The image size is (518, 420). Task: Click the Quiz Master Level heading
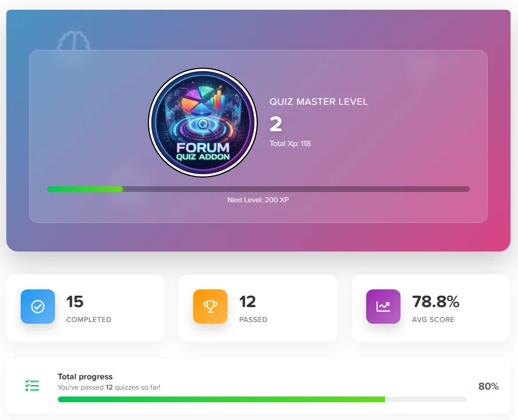pyautogui.click(x=319, y=101)
